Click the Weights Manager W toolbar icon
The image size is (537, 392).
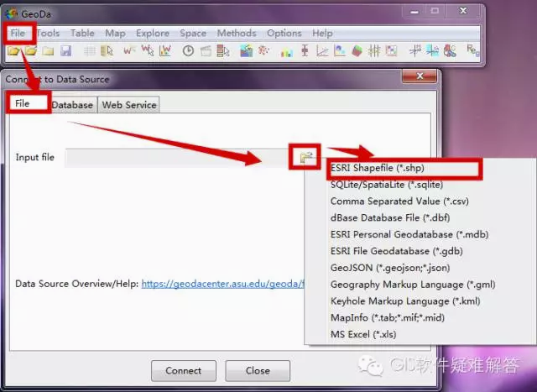coord(129,51)
